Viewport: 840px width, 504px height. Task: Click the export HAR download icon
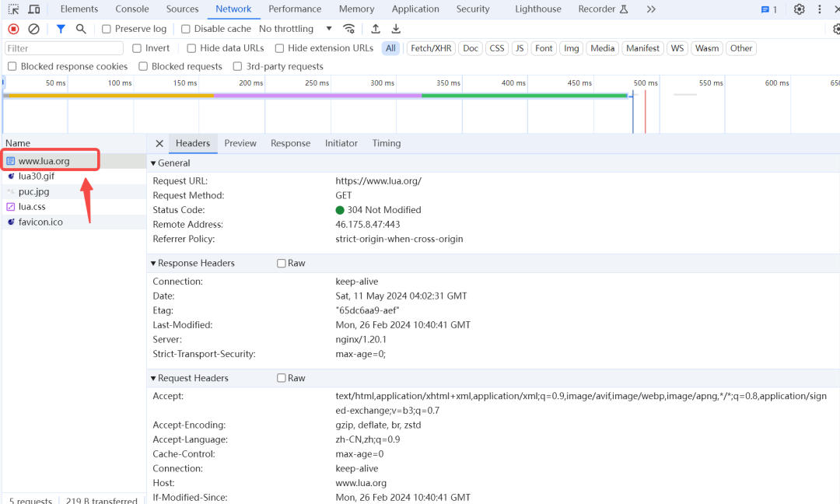tap(396, 29)
